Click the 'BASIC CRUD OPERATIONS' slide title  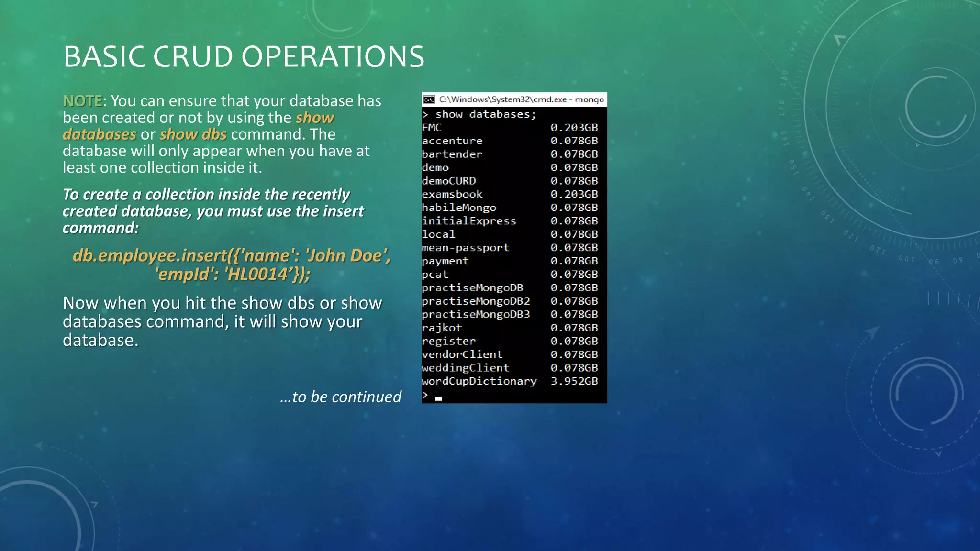coord(243,56)
